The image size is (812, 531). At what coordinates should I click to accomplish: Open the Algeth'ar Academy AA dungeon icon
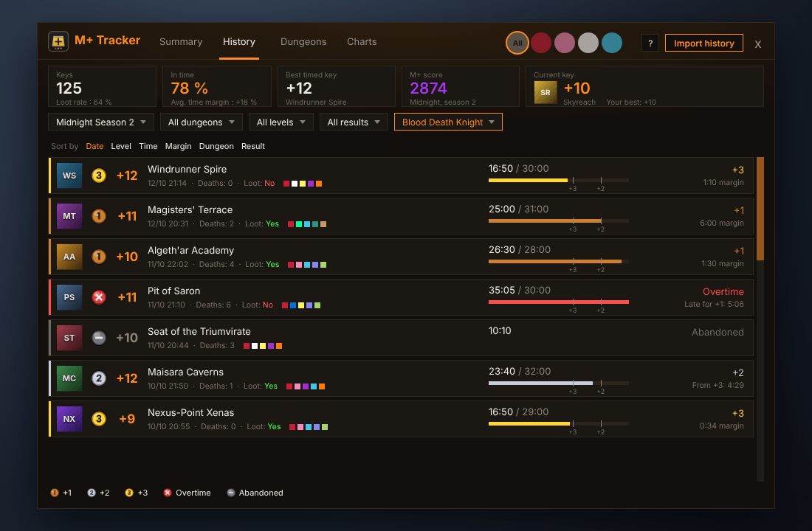click(69, 257)
